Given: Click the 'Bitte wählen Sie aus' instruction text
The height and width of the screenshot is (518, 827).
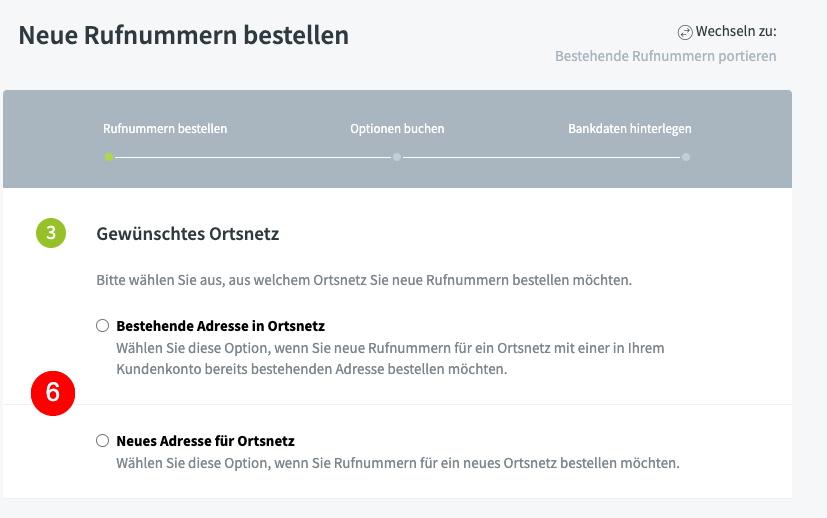Looking at the screenshot, I should tap(363, 280).
